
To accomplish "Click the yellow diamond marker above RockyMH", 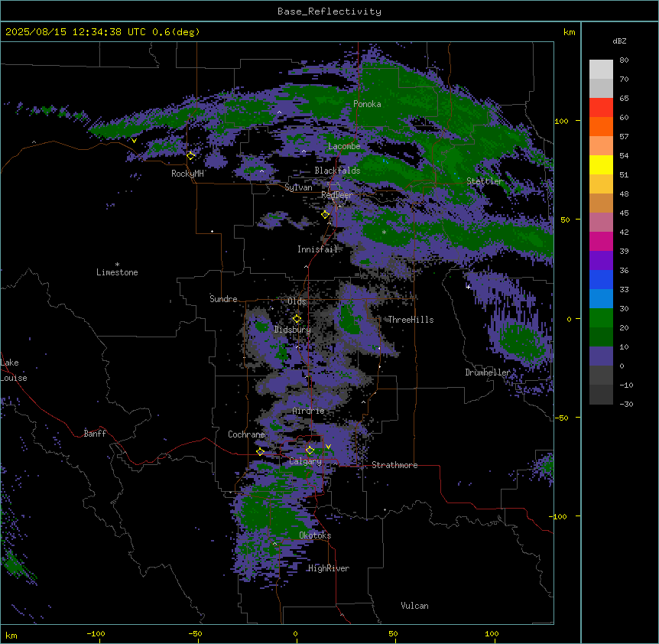I will [190, 156].
